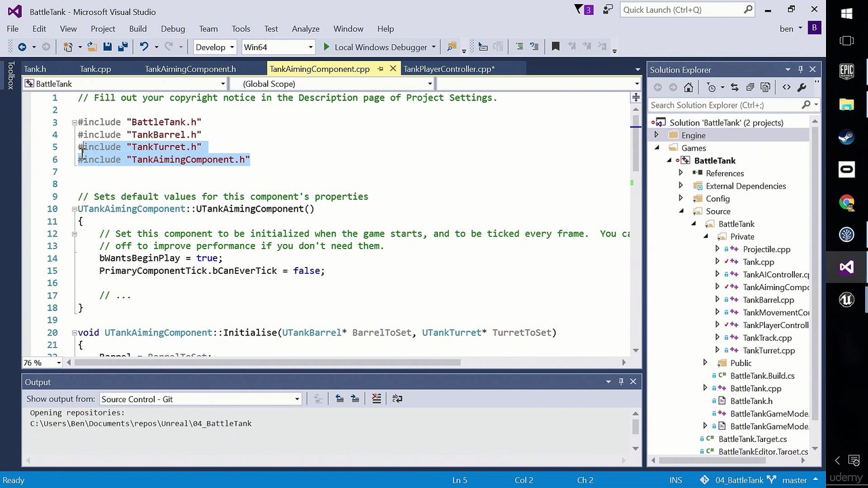Switch to the TankPlayerController.cpp tab

(448, 69)
